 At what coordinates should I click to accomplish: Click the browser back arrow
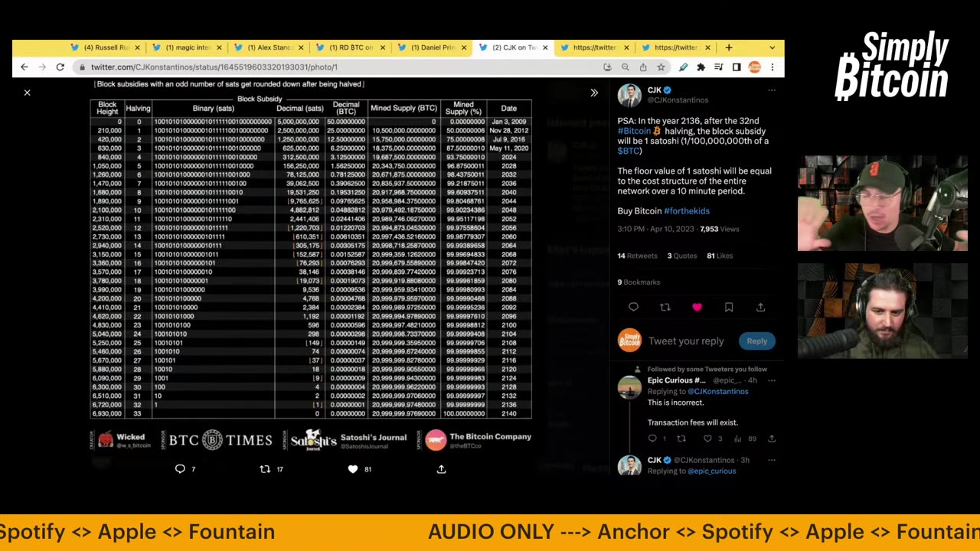[x=24, y=67]
